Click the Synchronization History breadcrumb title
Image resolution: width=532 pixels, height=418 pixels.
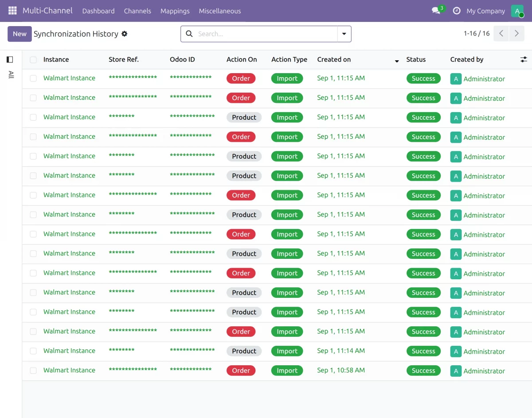click(x=76, y=34)
